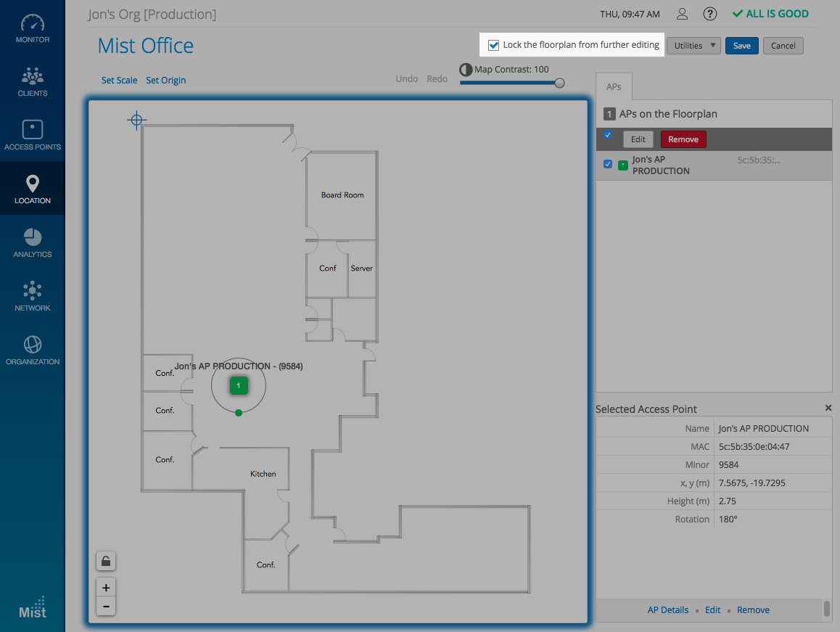Click Jon's Org [Production] header
The height and width of the screenshot is (632, 840).
(x=152, y=15)
